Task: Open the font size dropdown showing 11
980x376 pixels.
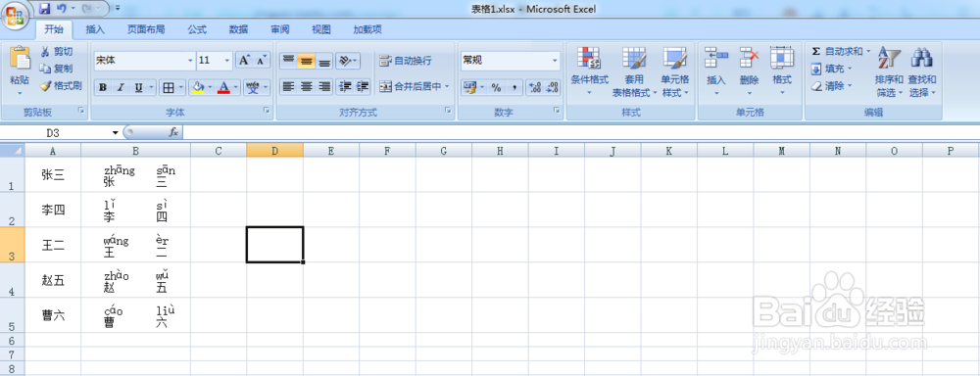Action: [227, 61]
